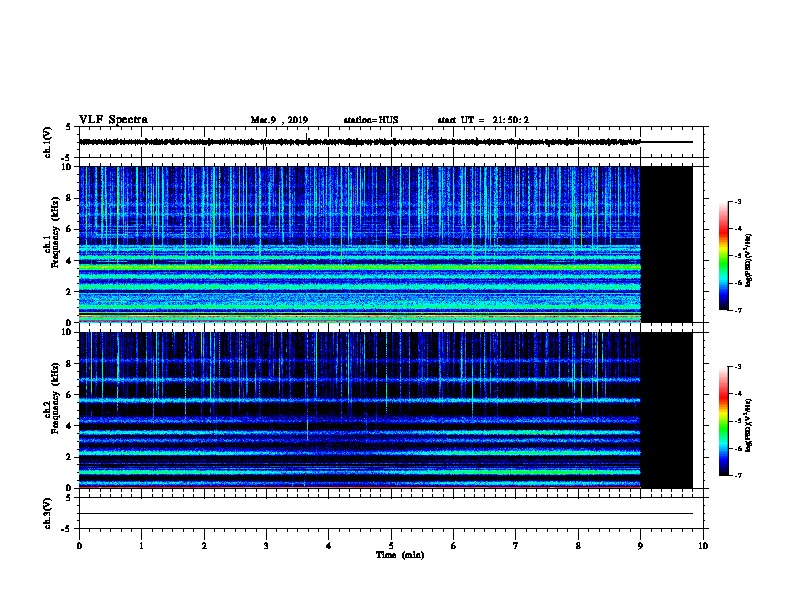Click the "-5" value on ch.1 color bar

coord(737,256)
